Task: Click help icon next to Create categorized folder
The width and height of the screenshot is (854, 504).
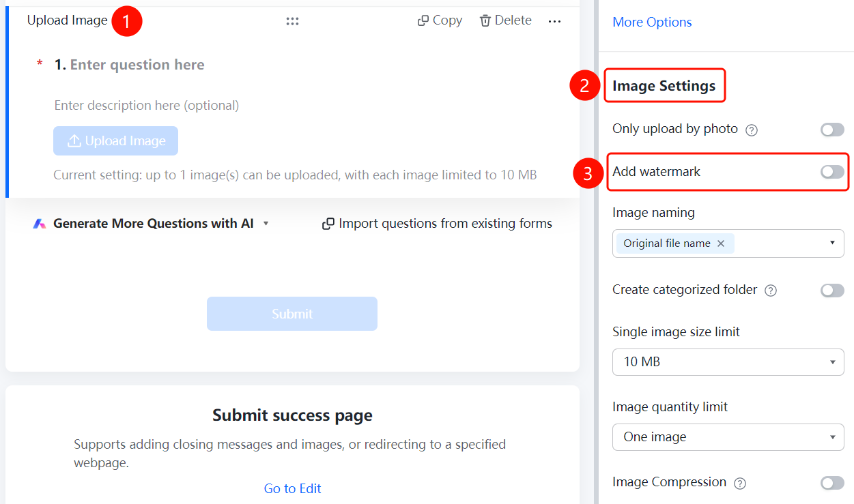Action: coord(771,291)
